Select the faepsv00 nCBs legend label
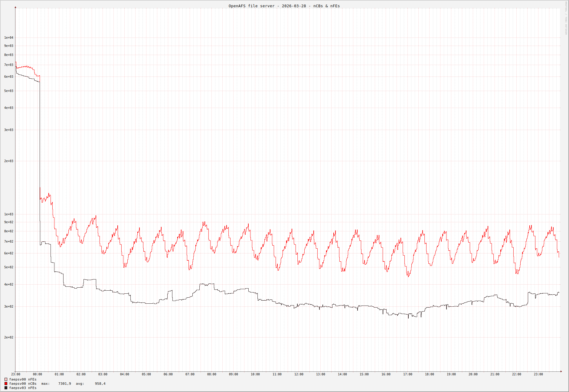Viewport: 569px width, 392px height. click(x=23, y=384)
